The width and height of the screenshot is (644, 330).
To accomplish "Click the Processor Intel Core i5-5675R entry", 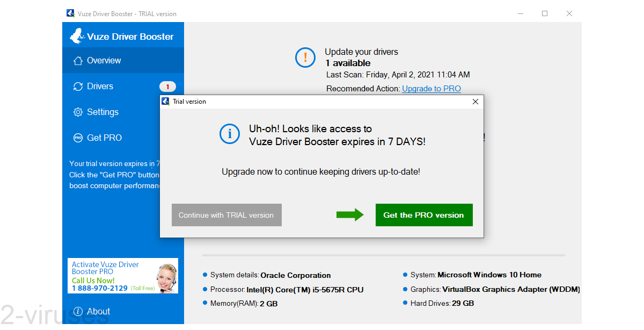I will click(287, 290).
